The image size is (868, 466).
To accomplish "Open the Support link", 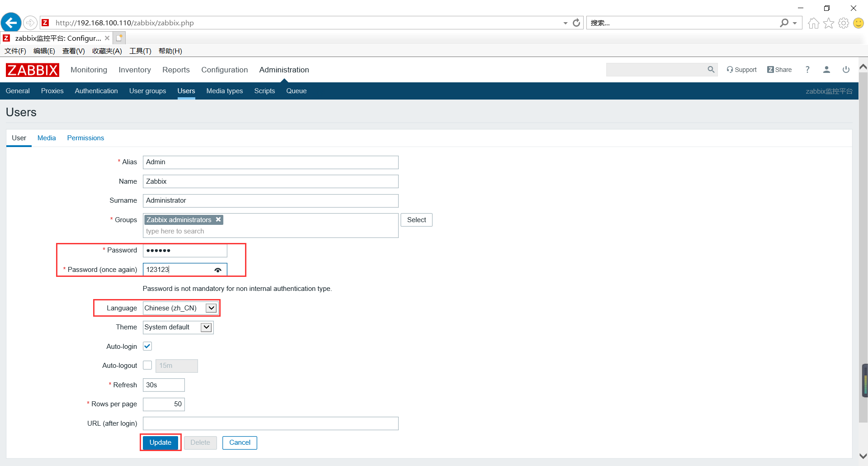I will pos(741,70).
